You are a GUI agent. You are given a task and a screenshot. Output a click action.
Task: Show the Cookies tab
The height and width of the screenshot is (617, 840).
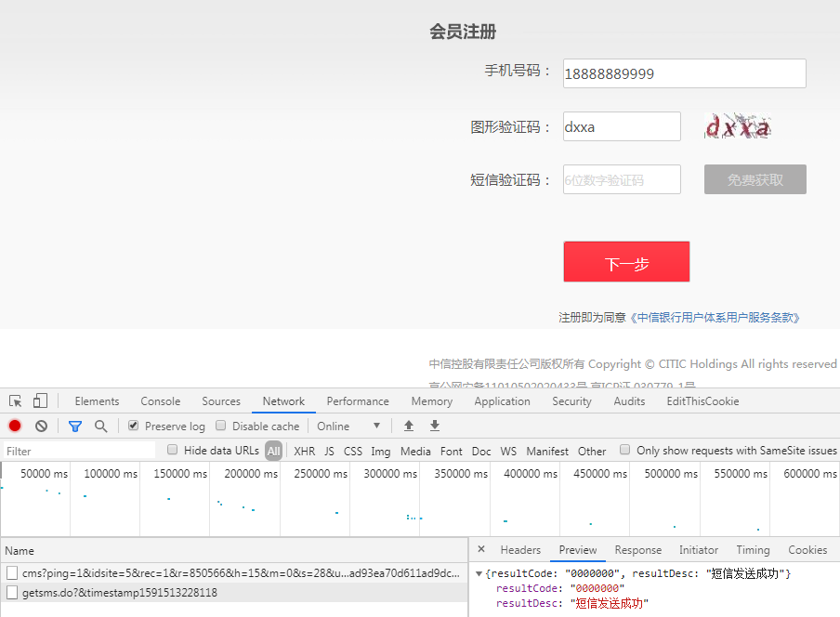(x=807, y=550)
